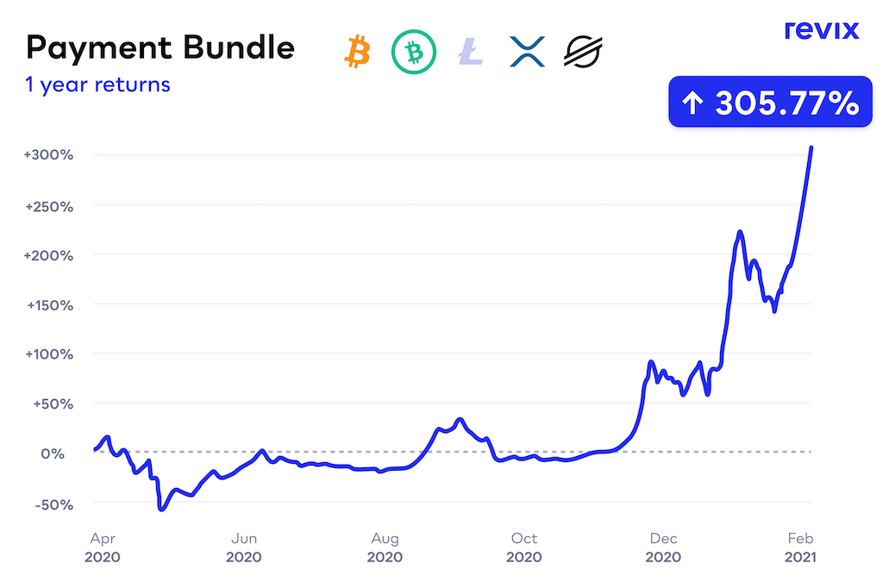This screenshot has height=588, width=883.
Task: Click the black Stellar icon
Action: click(x=583, y=52)
